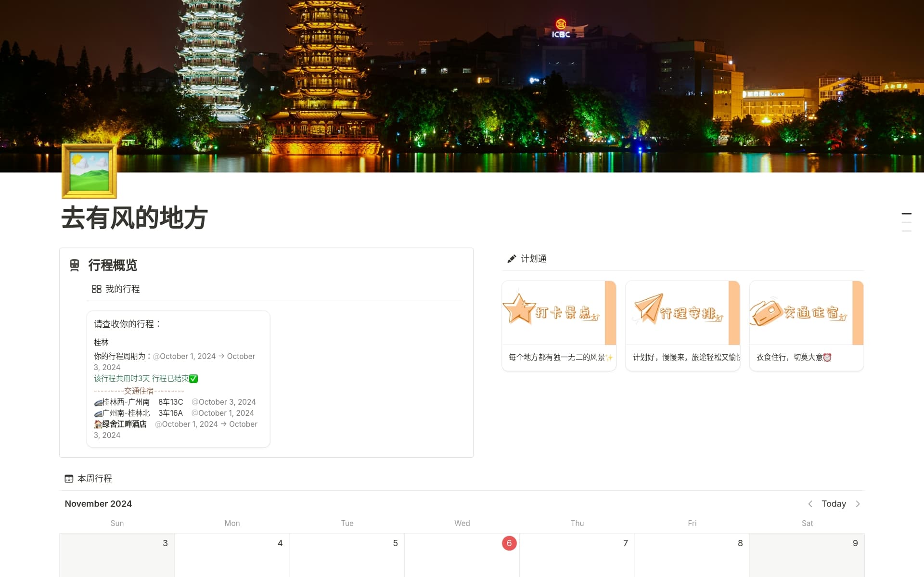Select the pencil icon beside 计划通
924x577 pixels.
coord(512,258)
